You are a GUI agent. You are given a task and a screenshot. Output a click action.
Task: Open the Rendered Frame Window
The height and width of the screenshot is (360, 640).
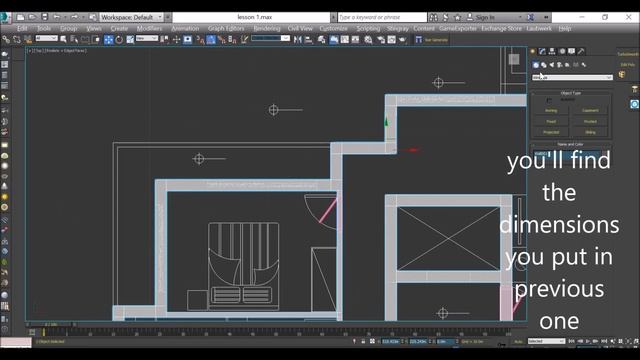(x=391, y=39)
